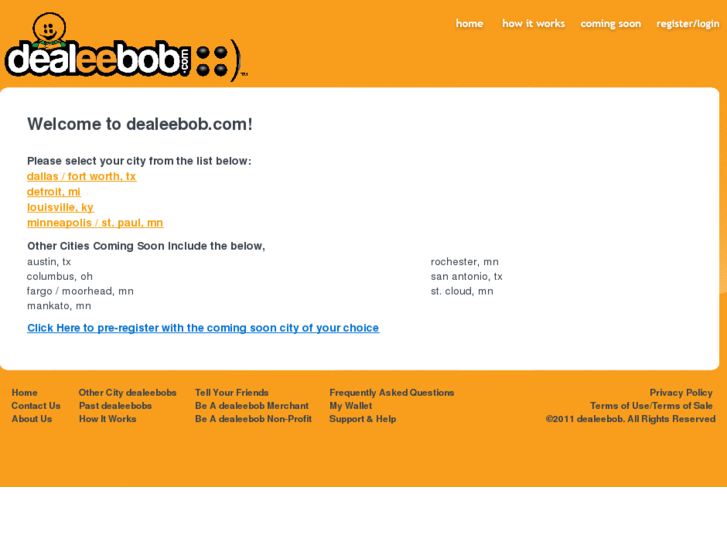727x545 pixels.
Task: Open Be A dealeebob Merchant link
Action: pyautogui.click(x=252, y=406)
